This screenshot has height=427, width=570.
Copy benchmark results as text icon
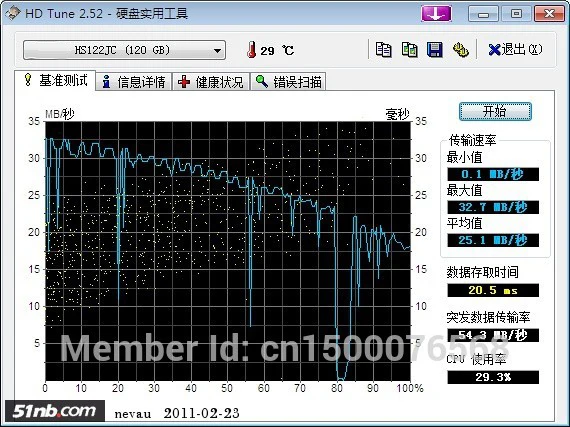tap(384, 50)
